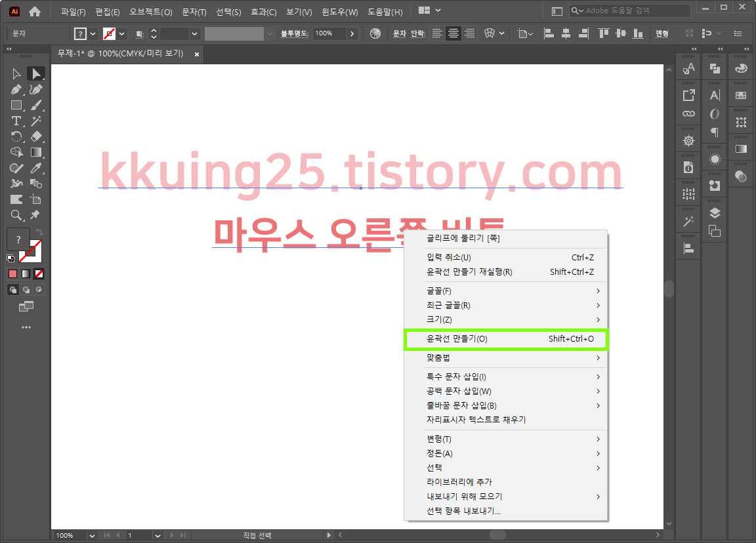
Task: Click the 변형 link in control bar
Action: (x=662, y=33)
